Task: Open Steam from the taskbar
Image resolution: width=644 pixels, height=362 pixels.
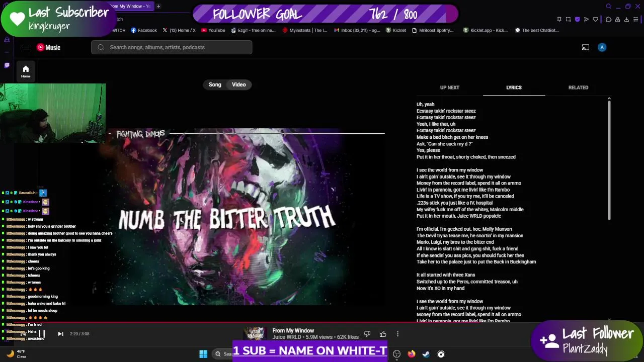Action: pos(426,354)
